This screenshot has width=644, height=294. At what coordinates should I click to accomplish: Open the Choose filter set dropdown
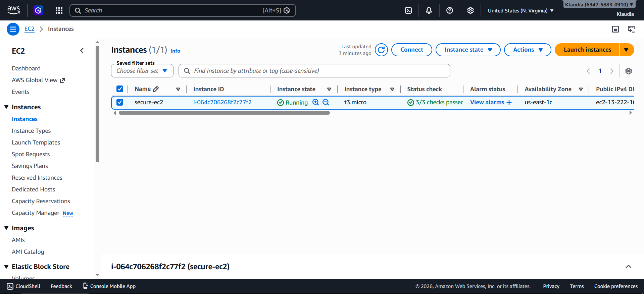[142, 71]
